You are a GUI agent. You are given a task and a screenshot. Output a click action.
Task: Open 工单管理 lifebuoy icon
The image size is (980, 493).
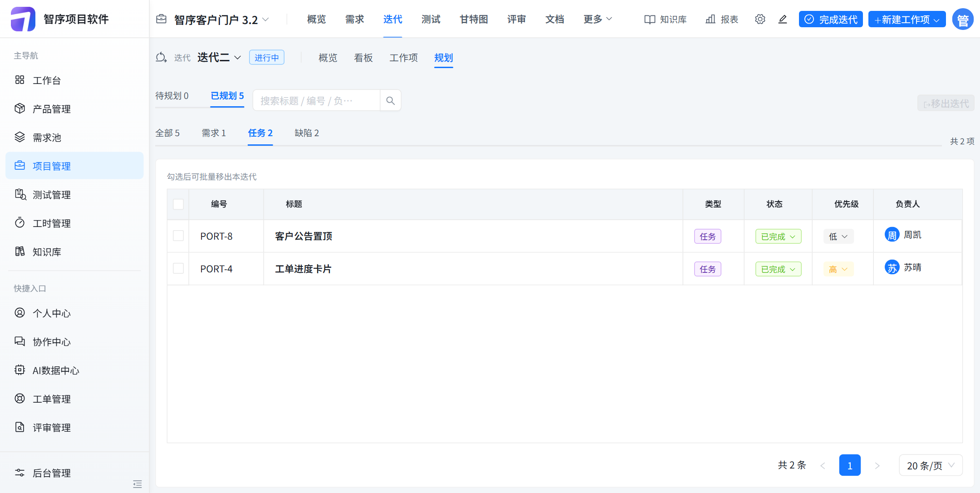[20, 399]
